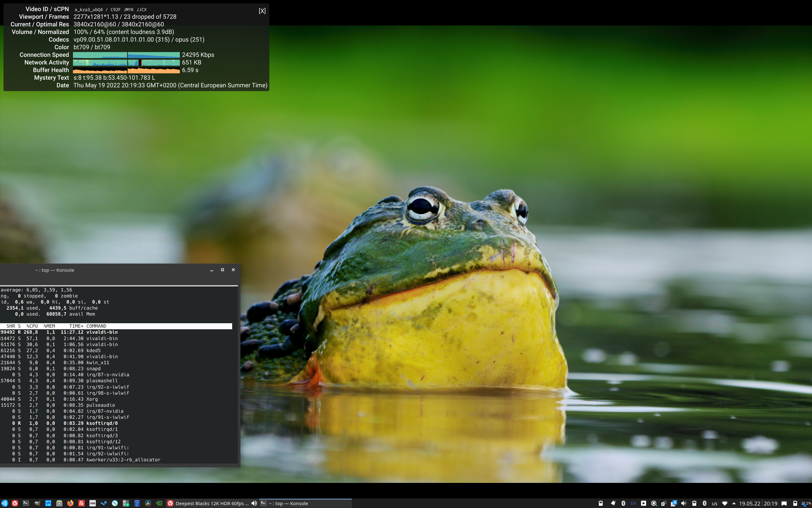
Task: Click the Buffer Health orange graph
Action: pos(126,70)
